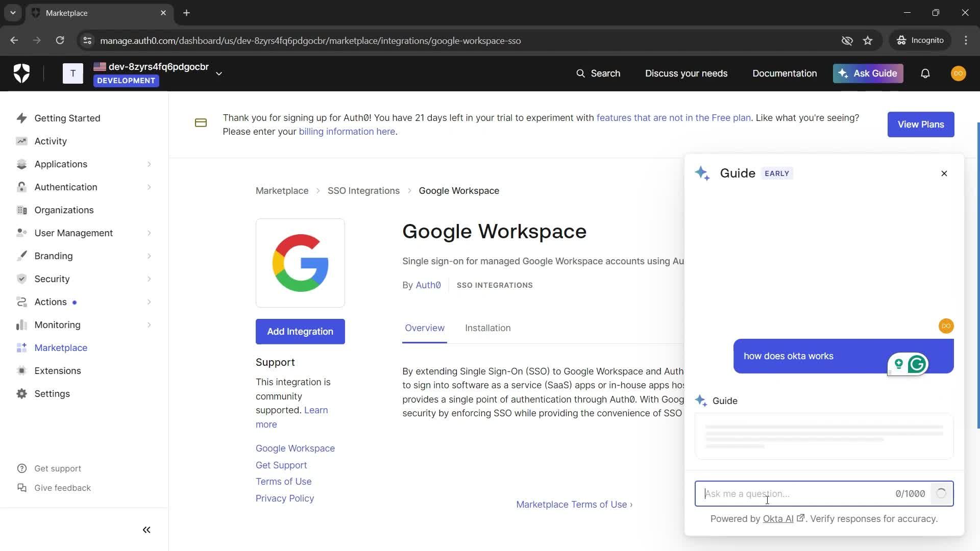Click the Organizations building icon

(21, 210)
